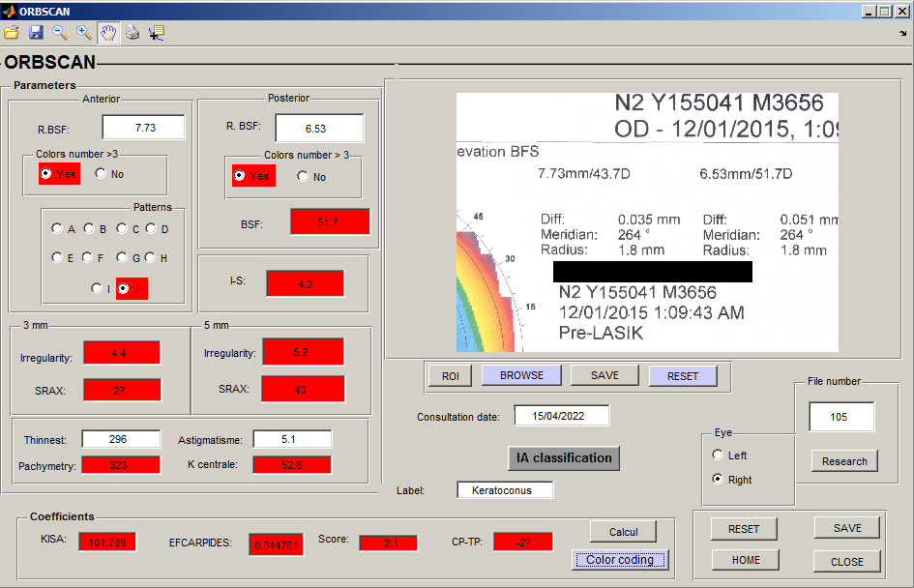The height and width of the screenshot is (588, 914).
Task: Select Posterior colors number No option
Action: [x=303, y=177]
